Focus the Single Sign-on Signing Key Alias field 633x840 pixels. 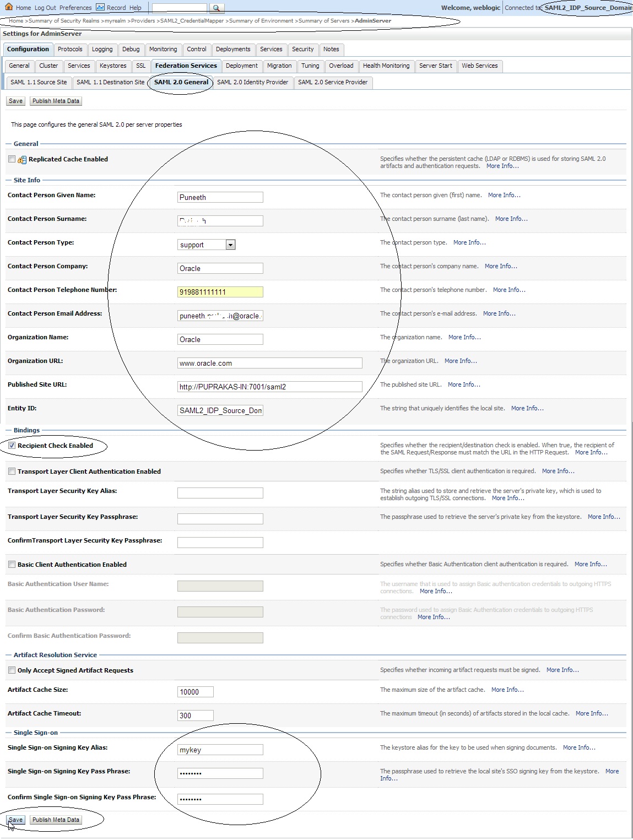click(220, 750)
